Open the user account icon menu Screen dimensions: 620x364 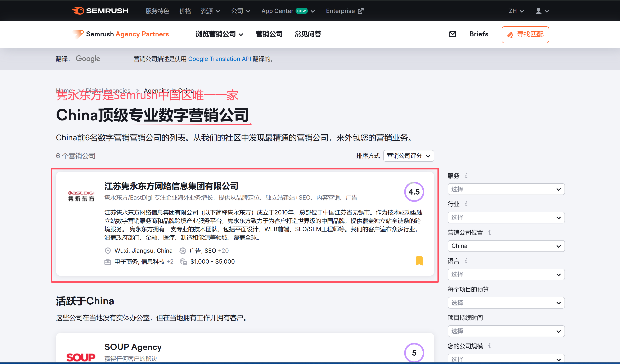[x=542, y=11]
